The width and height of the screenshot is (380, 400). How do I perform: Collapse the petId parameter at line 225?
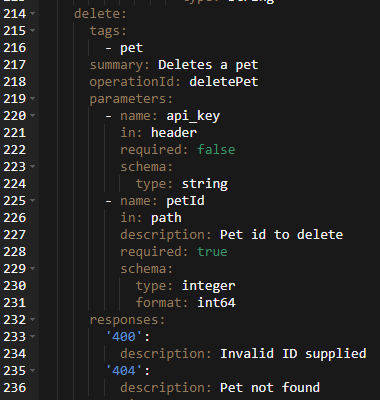coord(32,201)
